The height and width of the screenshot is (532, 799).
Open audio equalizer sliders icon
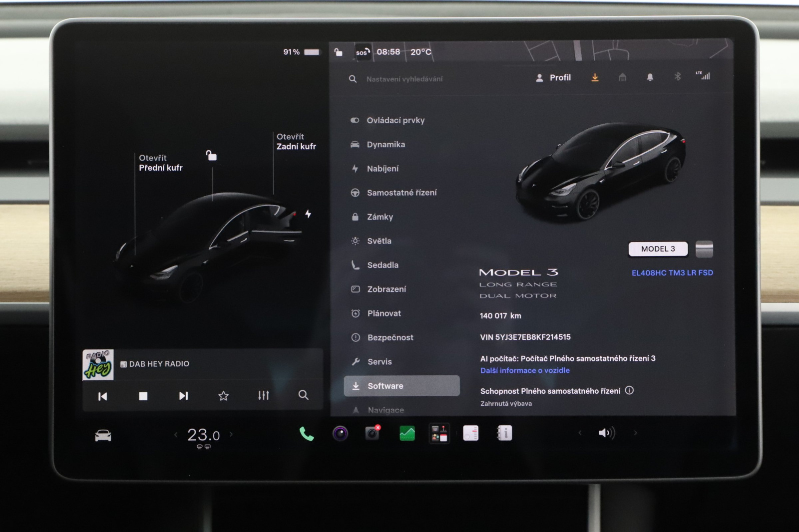tap(263, 395)
